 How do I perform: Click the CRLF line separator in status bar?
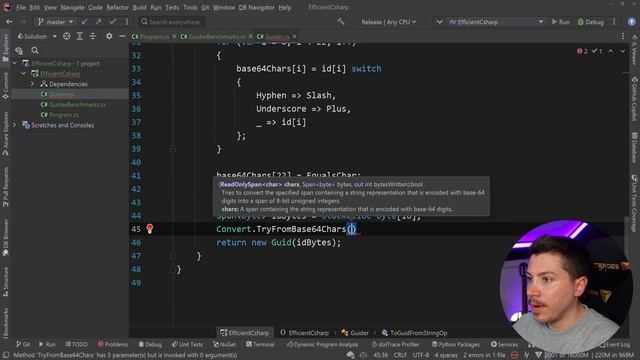click(400, 355)
